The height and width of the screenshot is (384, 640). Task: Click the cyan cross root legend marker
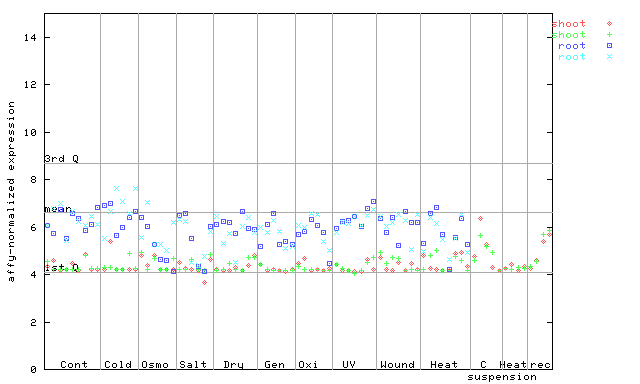coord(609,57)
